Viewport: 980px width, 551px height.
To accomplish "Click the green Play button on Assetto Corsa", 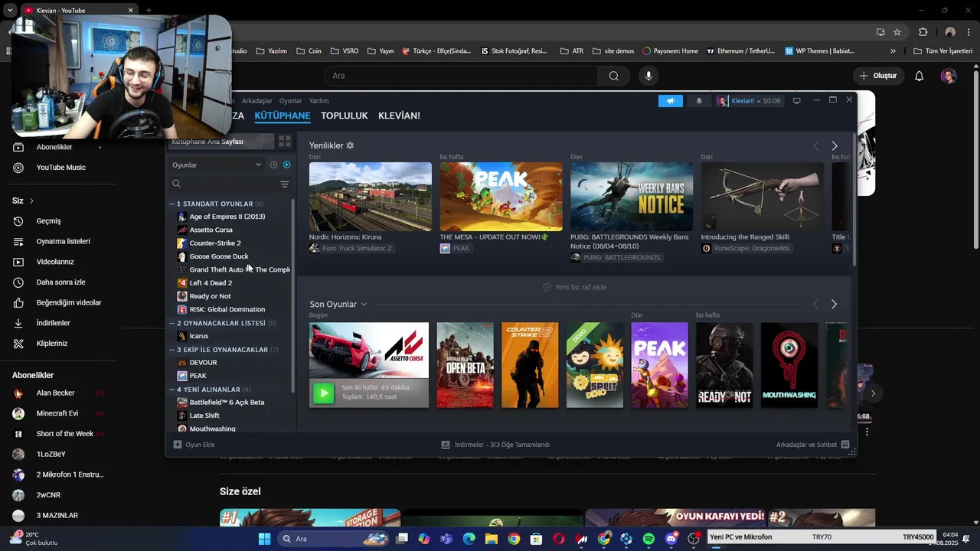I will 323,393.
